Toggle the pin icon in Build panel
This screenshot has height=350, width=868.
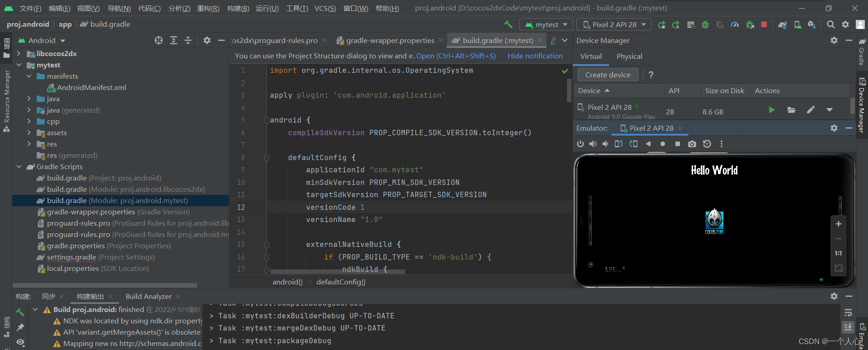20,327
